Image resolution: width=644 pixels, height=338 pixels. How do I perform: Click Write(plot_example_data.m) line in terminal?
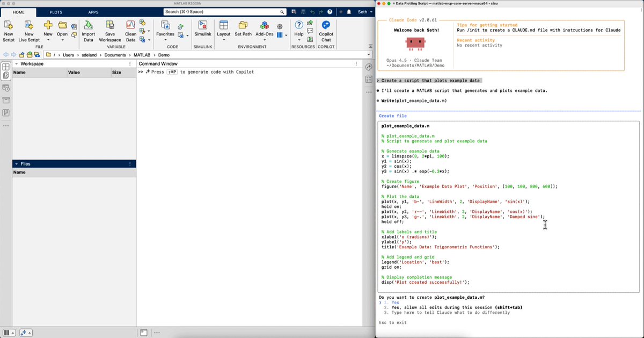414,100
